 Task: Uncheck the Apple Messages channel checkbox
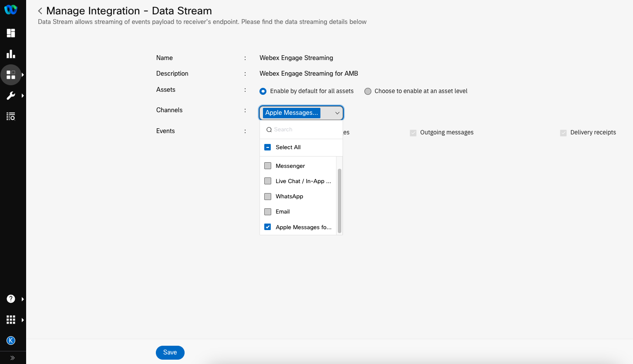click(x=268, y=227)
